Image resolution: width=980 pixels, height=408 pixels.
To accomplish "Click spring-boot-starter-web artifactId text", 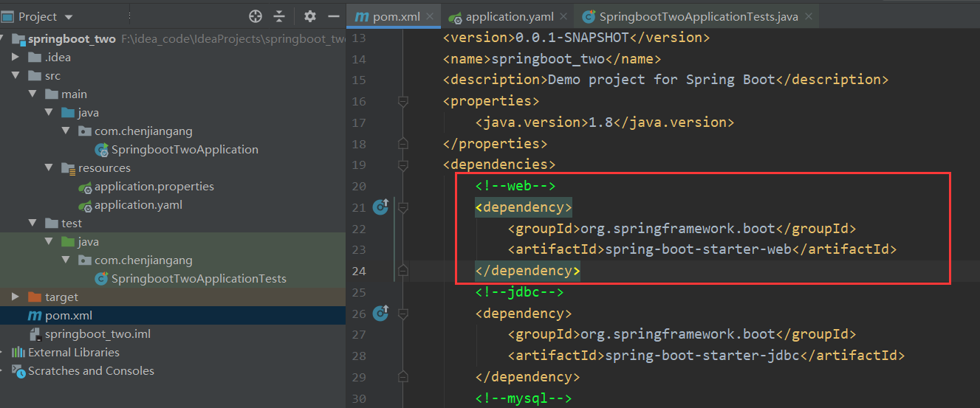I will tap(698, 249).
